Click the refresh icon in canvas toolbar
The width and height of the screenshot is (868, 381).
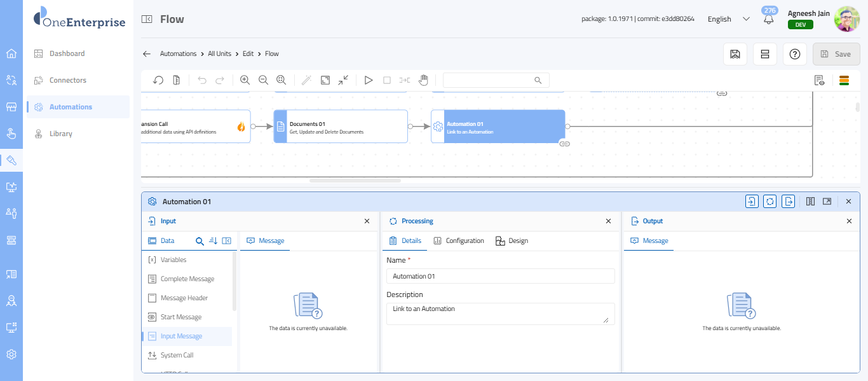[158, 80]
